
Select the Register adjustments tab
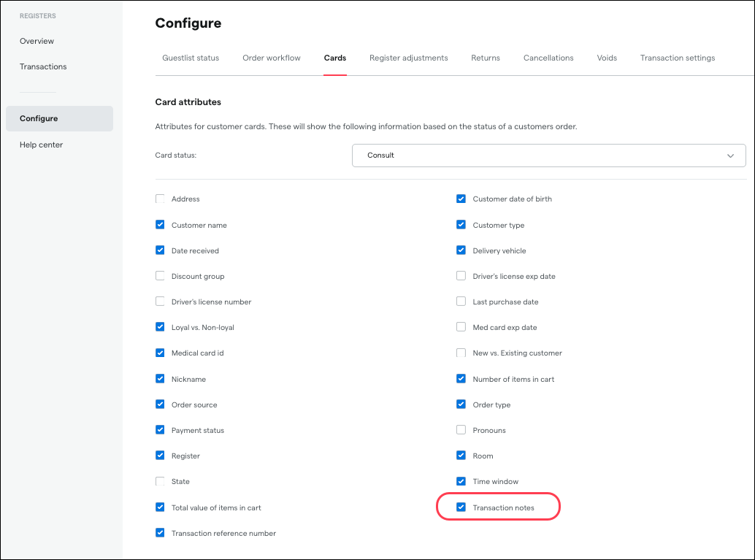tap(408, 58)
